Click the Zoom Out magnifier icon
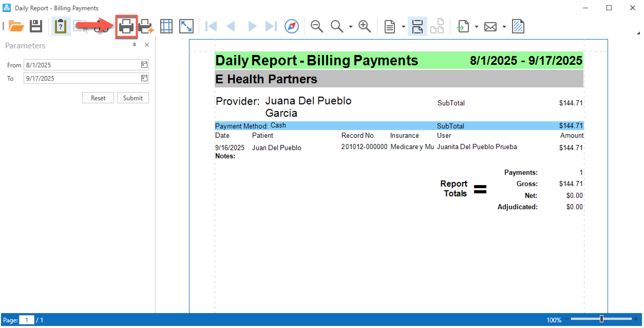Image resolution: width=644 pixels, height=328 pixels. coord(316,26)
